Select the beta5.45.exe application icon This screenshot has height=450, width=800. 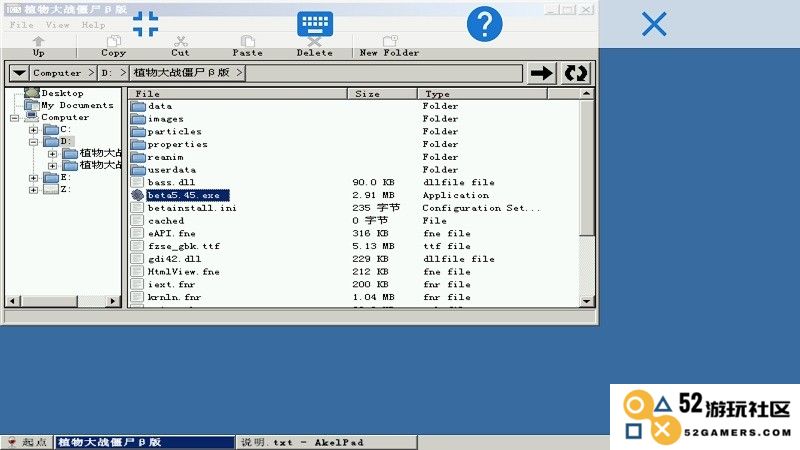137,195
